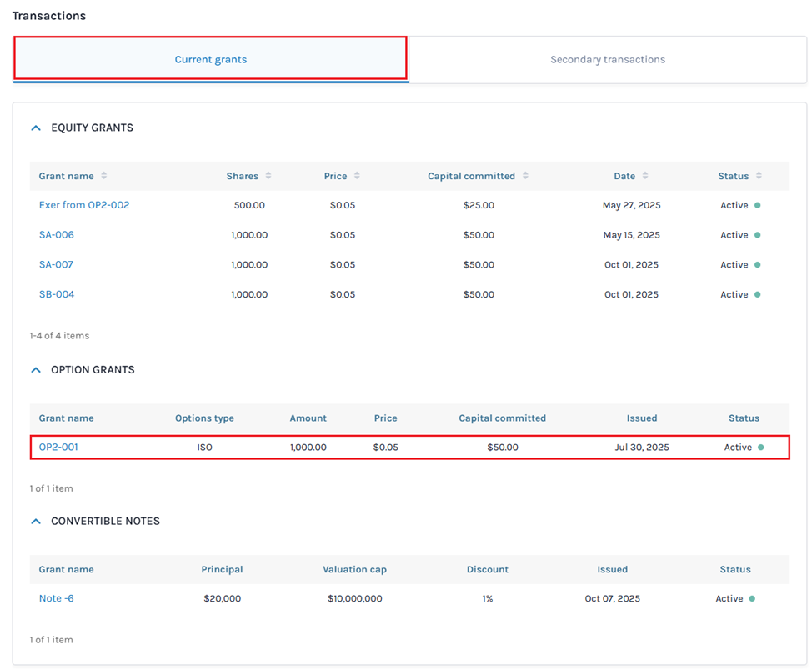Collapse the Option Grants section
The image size is (812, 670).
[x=36, y=370]
